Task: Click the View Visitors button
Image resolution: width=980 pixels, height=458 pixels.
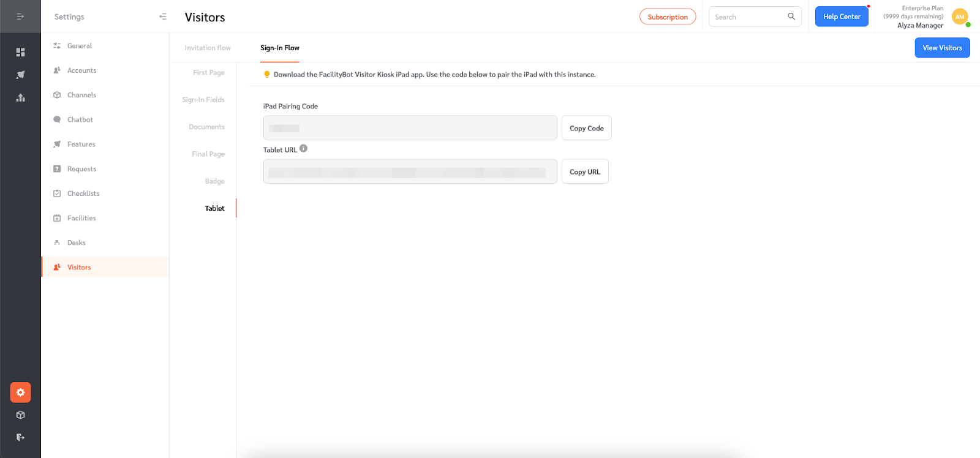Action: pos(942,48)
